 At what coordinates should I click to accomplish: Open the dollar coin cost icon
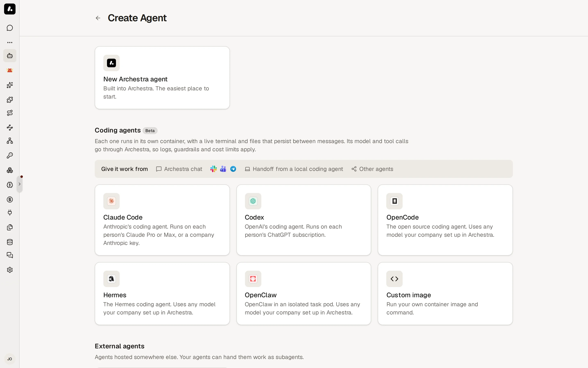[x=10, y=200]
